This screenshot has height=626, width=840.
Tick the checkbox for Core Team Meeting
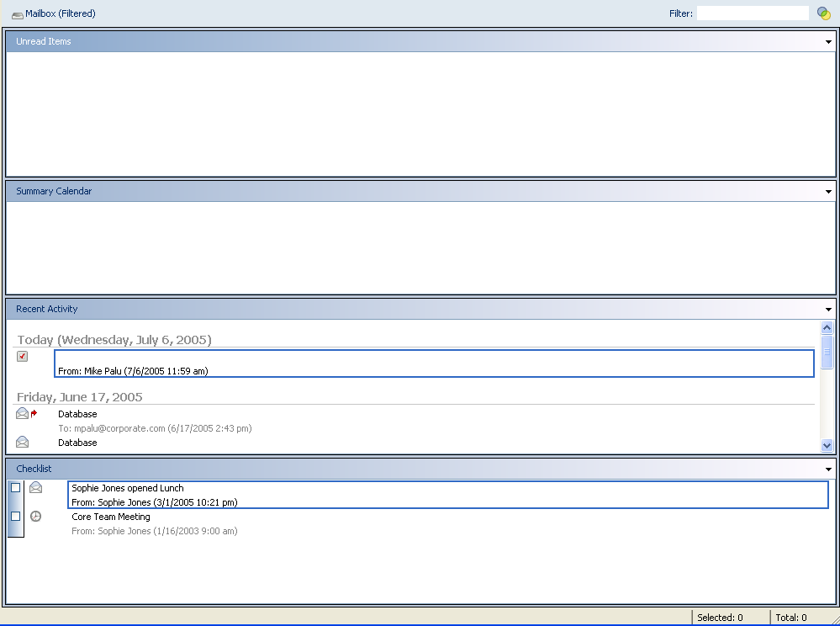pos(15,516)
